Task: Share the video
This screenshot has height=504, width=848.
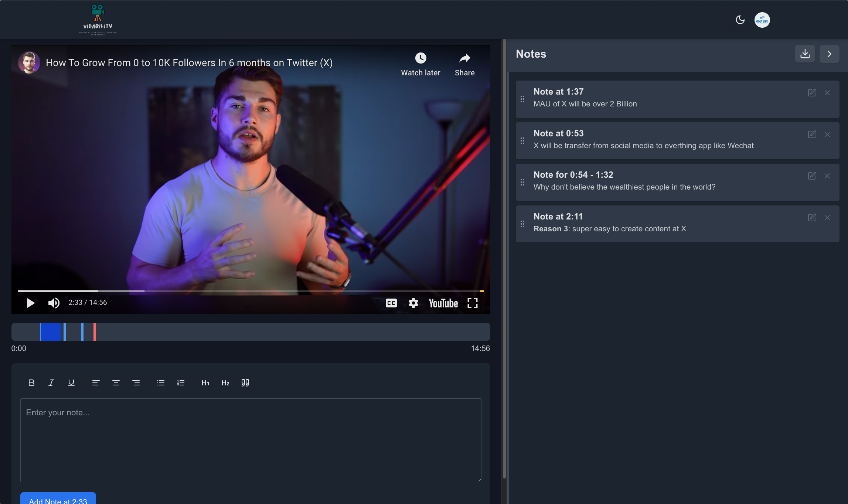Action: click(x=465, y=64)
